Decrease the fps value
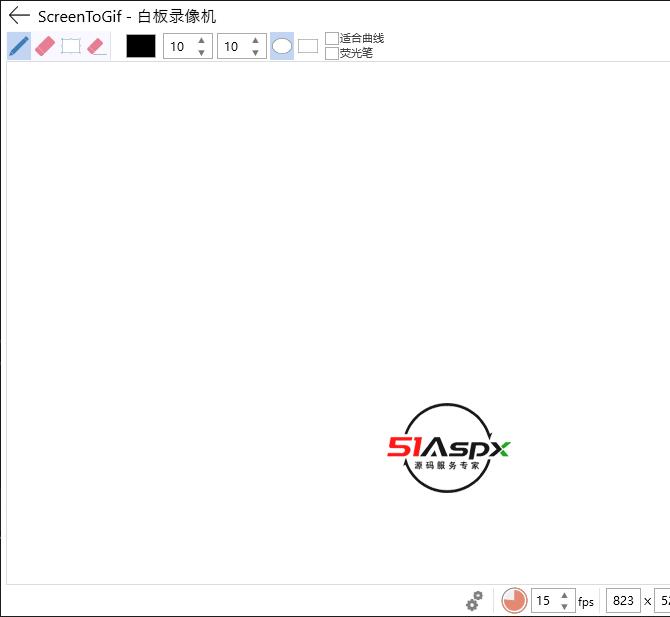This screenshot has width=670, height=617. coord(564,607)
